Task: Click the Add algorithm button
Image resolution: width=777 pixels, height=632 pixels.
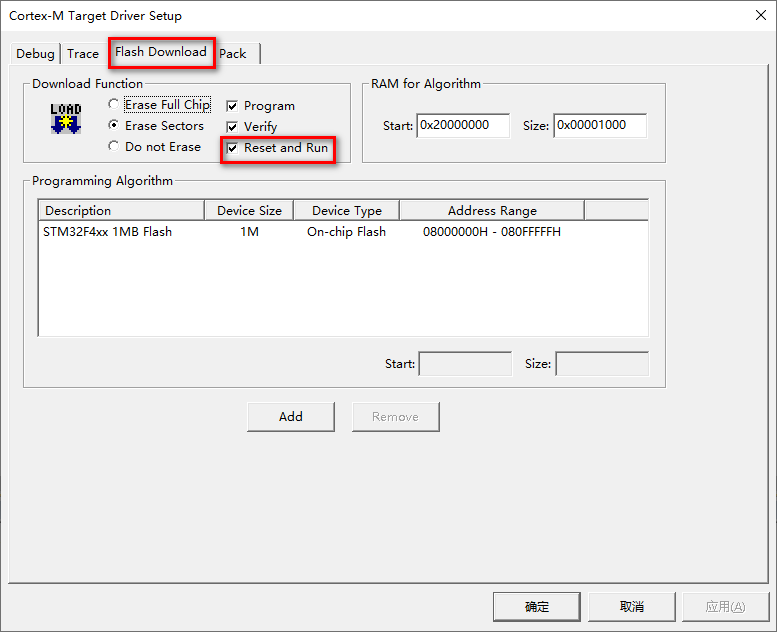Action: [x=291, y=417]
